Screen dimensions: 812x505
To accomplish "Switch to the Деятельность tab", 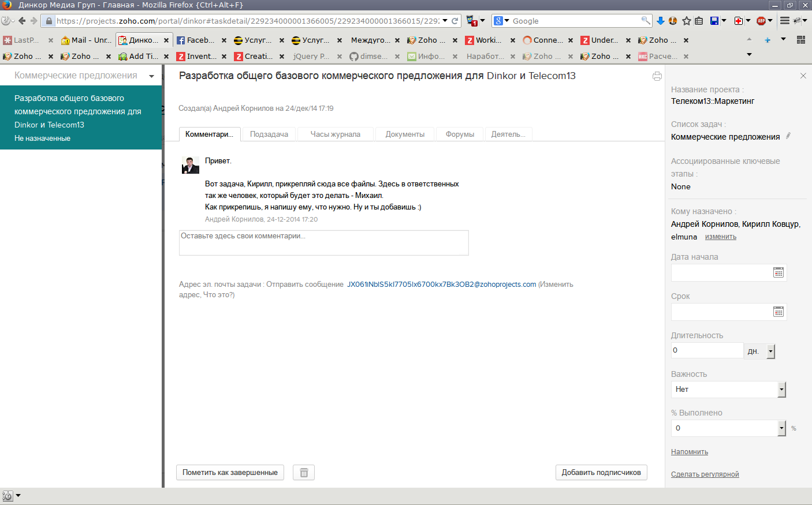I will point(508,134).
